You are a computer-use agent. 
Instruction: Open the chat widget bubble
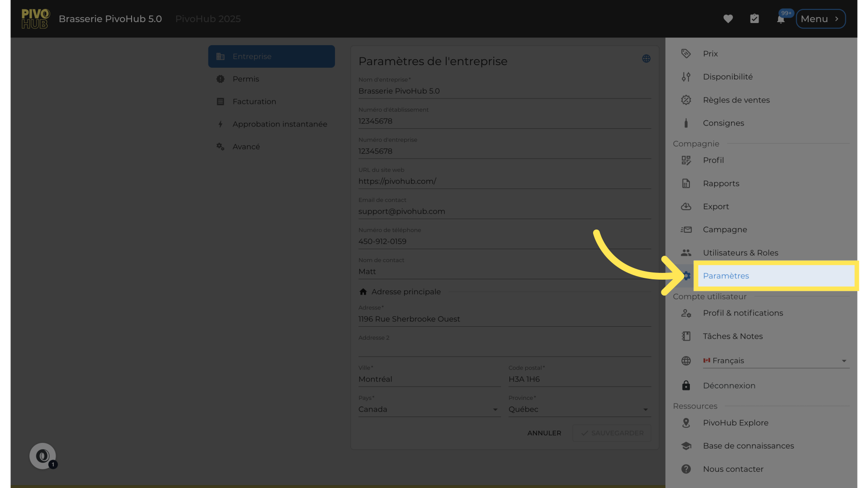pos(43,456)
